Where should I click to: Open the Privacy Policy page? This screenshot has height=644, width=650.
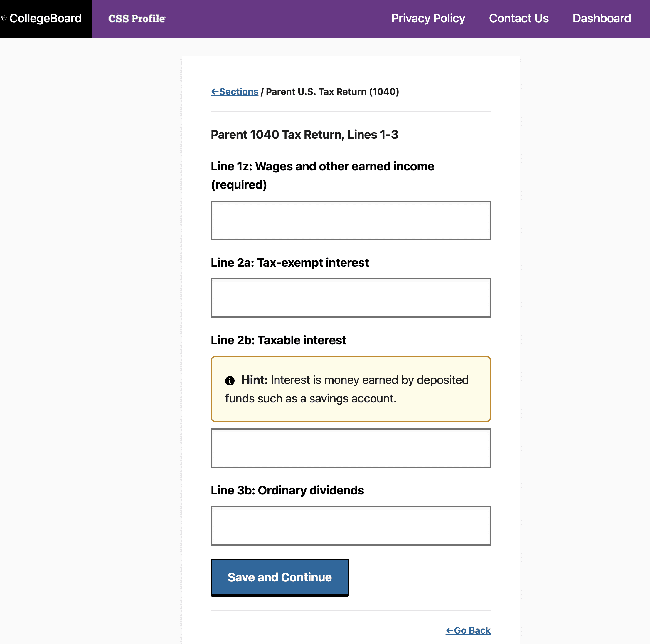pyautogui.click(x=428, y=18)
